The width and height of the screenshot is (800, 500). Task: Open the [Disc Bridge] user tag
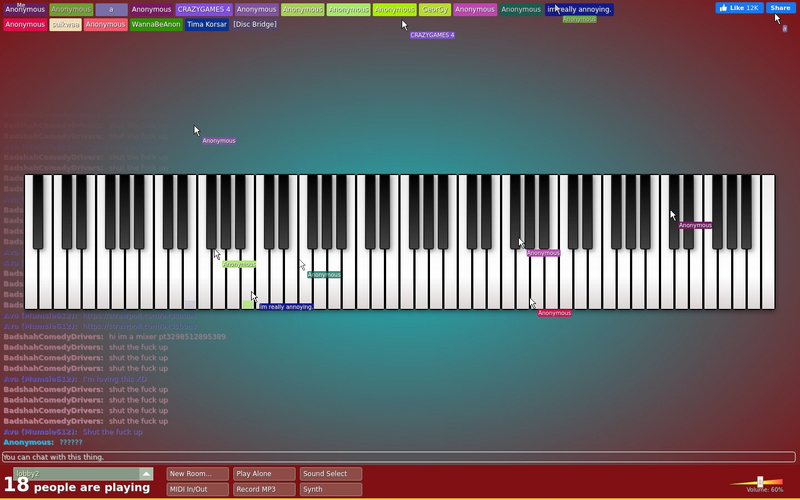point(255,24)
